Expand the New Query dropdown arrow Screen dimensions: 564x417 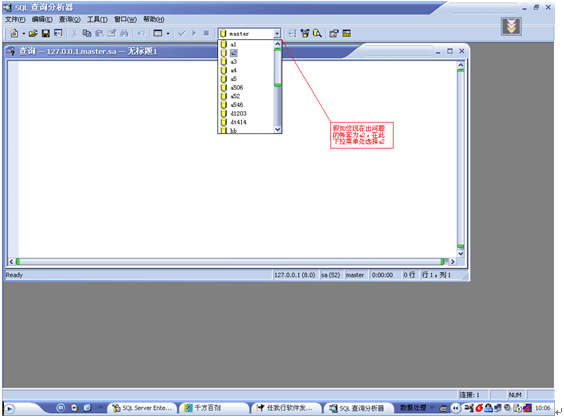pyautogui.click(x=23, y=33)
